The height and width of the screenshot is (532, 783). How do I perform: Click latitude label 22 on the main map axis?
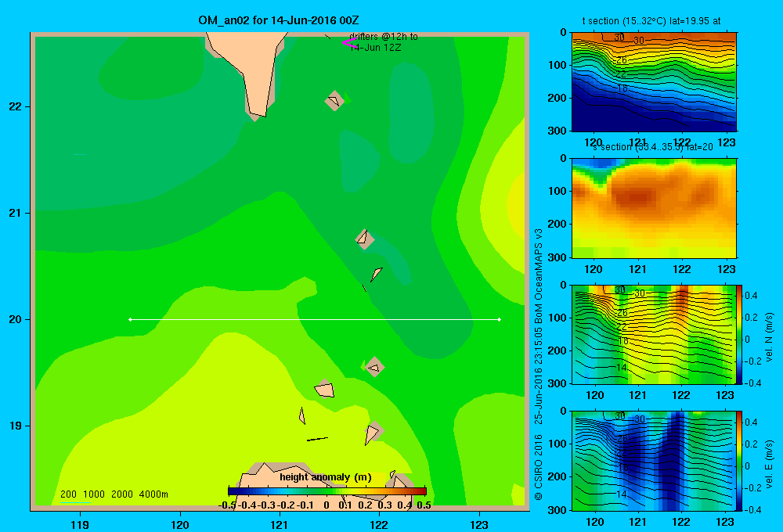[x=16, y=107]
